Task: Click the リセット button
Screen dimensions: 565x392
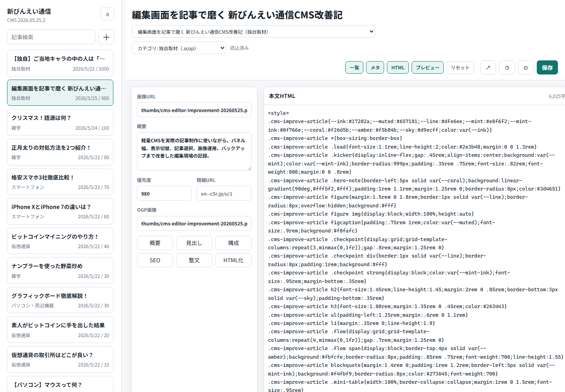Action: coord(460,67)
